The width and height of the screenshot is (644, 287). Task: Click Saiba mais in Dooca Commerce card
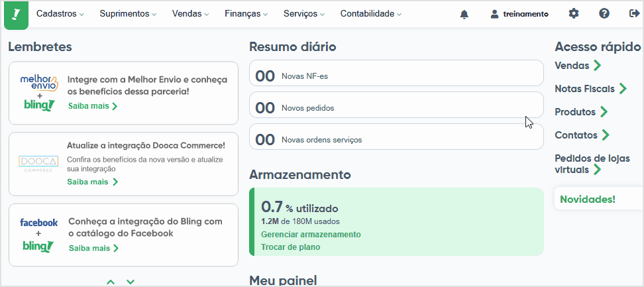pyautogui.click(x=93, y=182)
